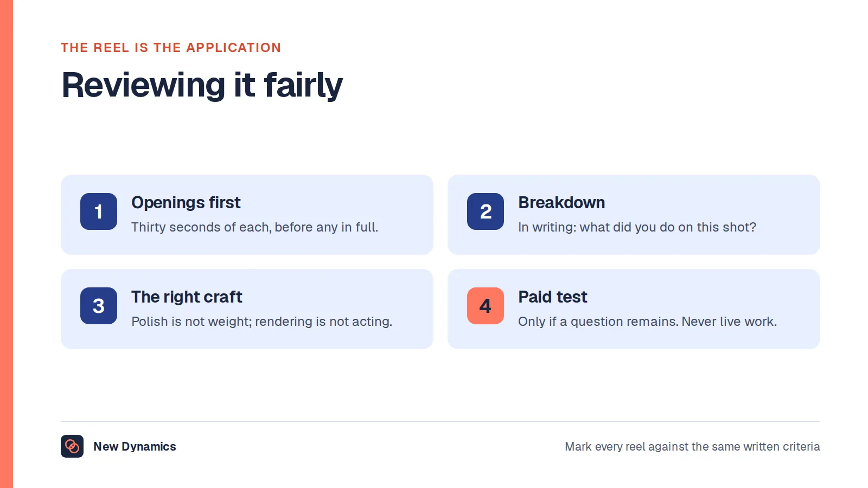Image resolution: width=868 pixels, height=488 pixels.
Task: Select the Paid test heading
Action: (553, 297)
